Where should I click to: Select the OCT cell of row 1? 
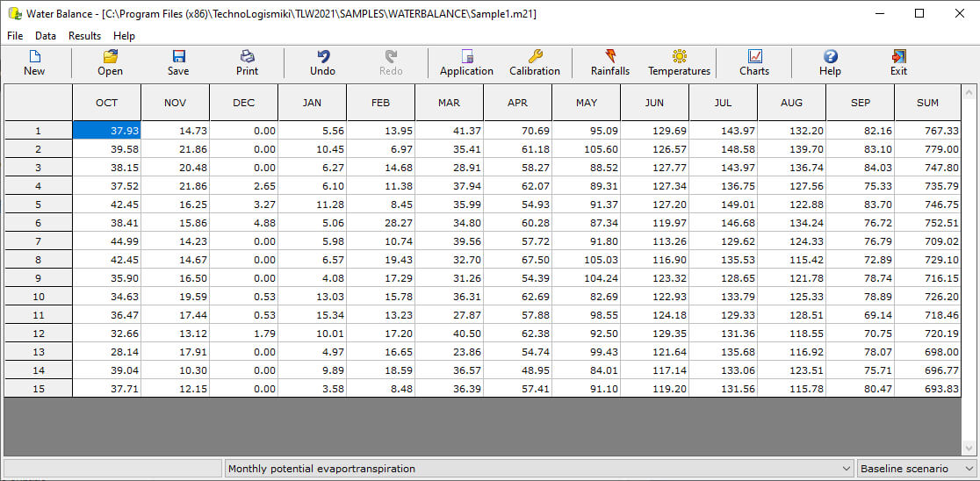(106, 131)
